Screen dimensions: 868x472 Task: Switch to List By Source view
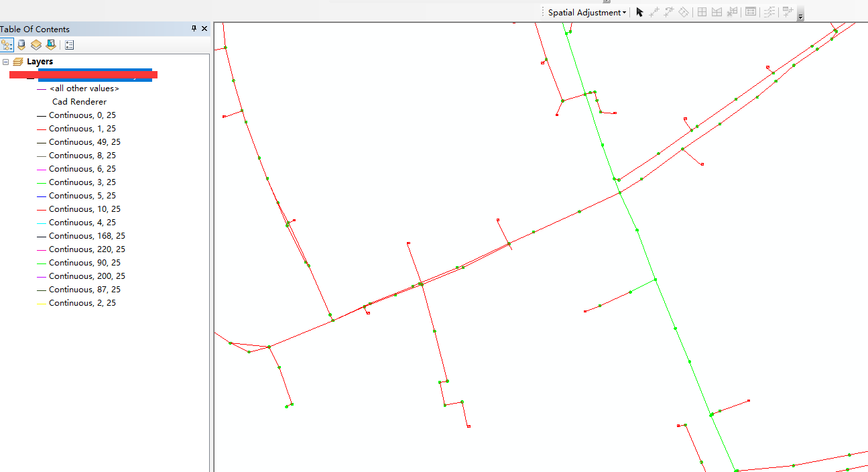click(21, 45)
